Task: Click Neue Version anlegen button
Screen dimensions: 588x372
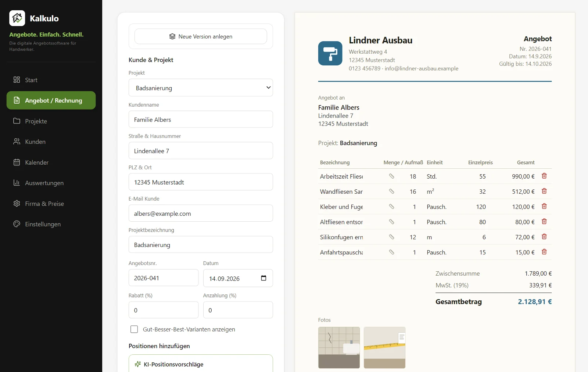Action: 201,36
